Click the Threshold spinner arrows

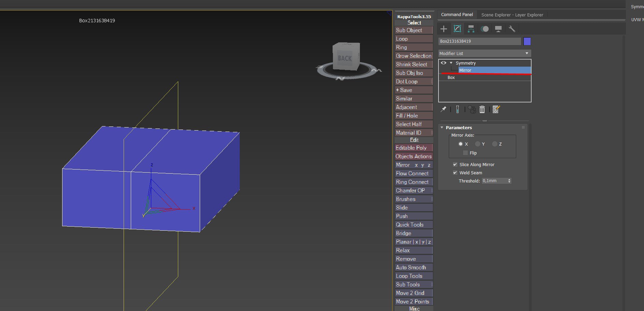[509, 181]
